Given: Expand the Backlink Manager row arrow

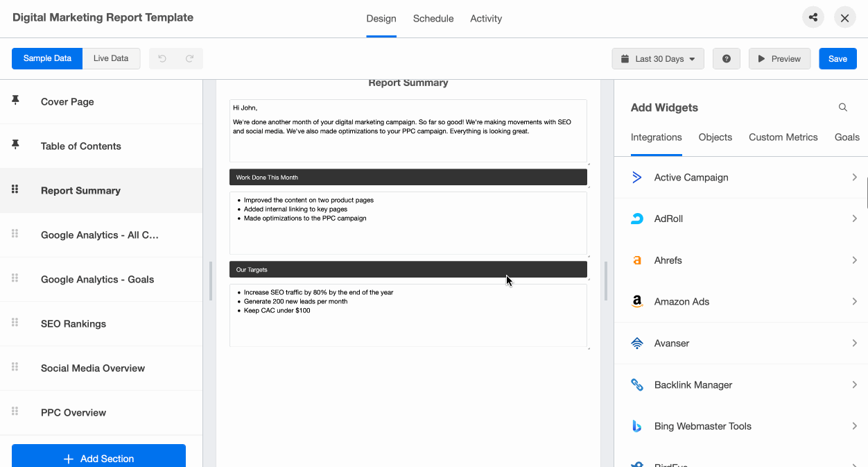Looking at the screenshot, I should 854,385.
